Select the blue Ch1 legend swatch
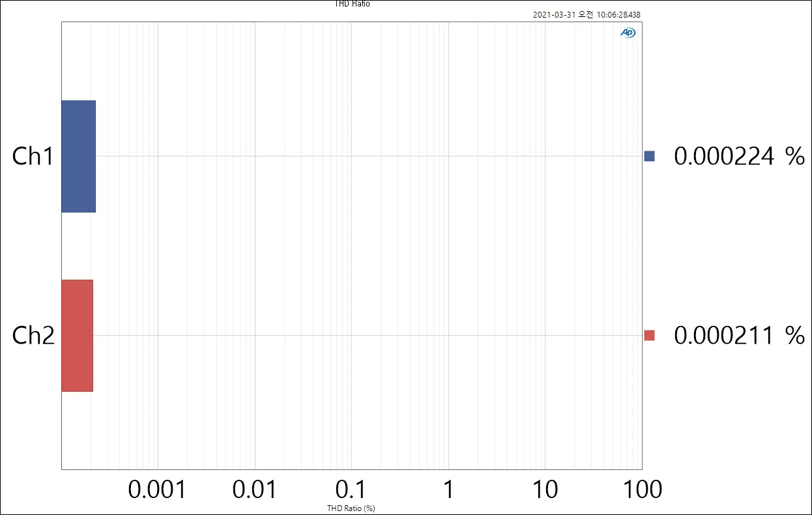812x515 pixels. 649,156
